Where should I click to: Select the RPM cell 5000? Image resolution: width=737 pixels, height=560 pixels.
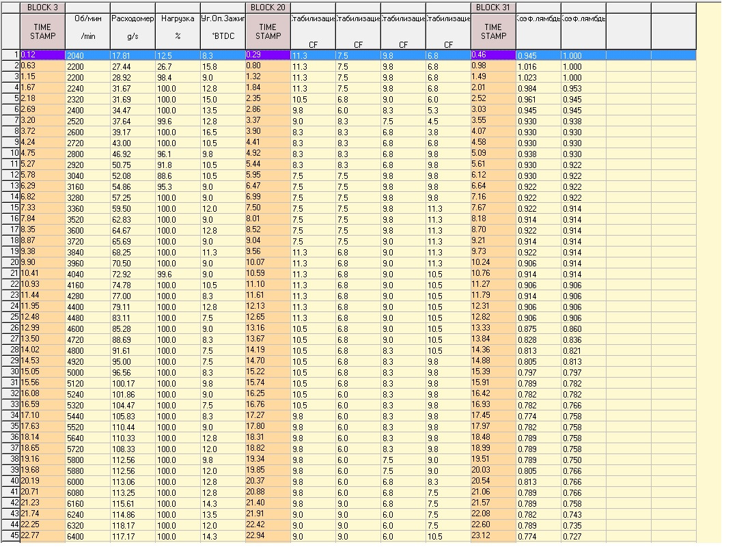87,373
